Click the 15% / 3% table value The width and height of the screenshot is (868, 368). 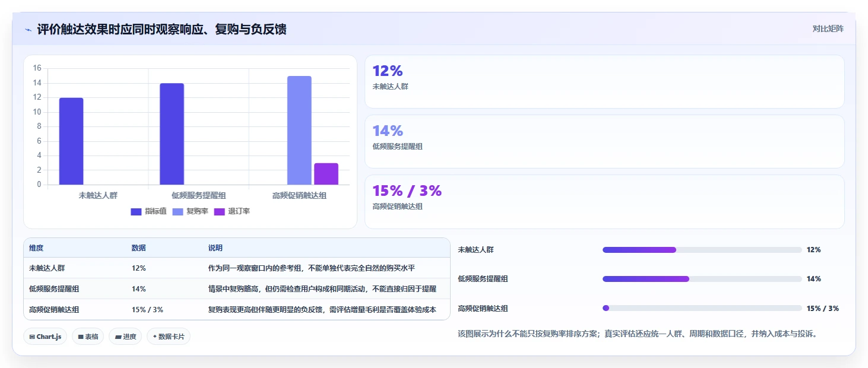click(x=147, y=309)
